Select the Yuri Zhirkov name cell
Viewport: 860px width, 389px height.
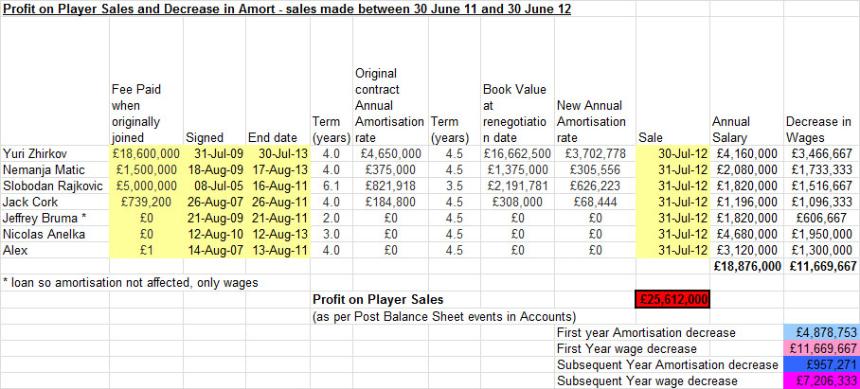coord(55,154)
